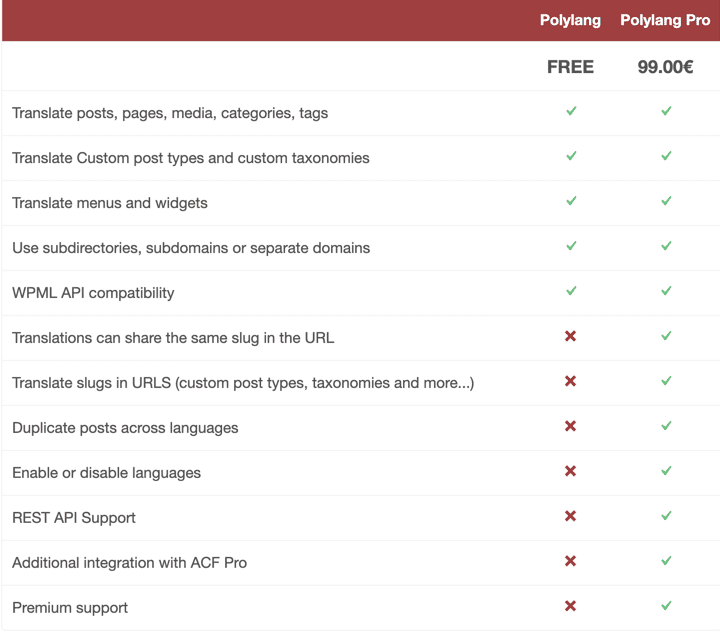This screenshot has height=632, width=720.
Task: Click free check for Use subdirectories, subdomains row
Action: [x=571, y=246]
